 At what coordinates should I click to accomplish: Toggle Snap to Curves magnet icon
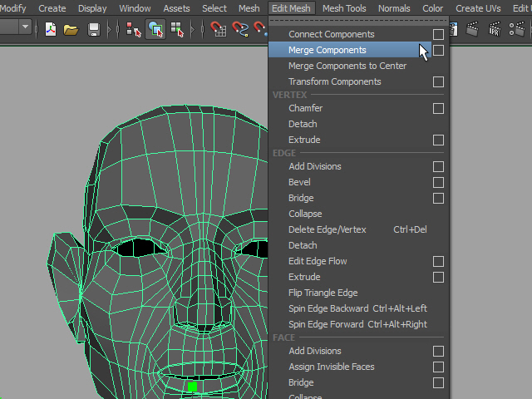pyautogui.click(x=240, y=29)
